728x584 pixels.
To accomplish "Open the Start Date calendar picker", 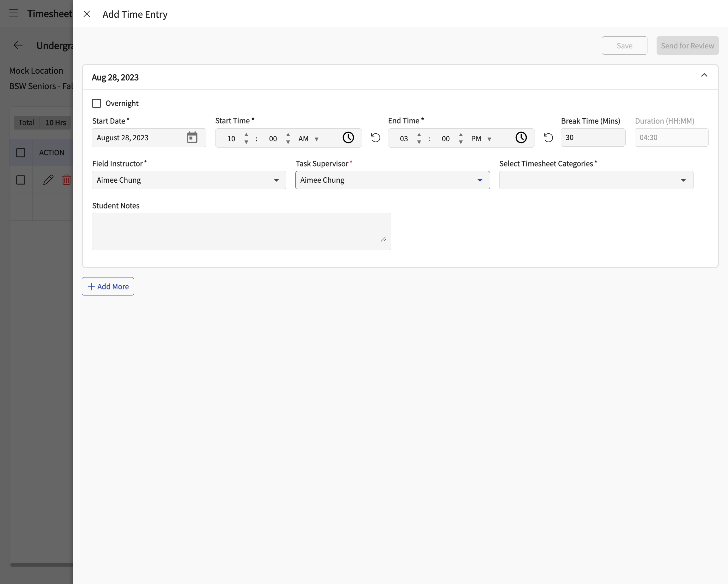I will coord(192,137).
